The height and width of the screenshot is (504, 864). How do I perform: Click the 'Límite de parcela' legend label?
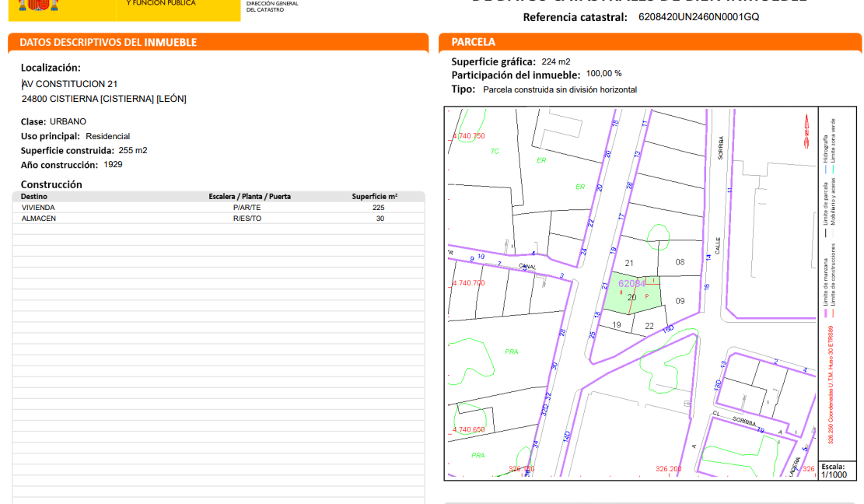point(826,204)
